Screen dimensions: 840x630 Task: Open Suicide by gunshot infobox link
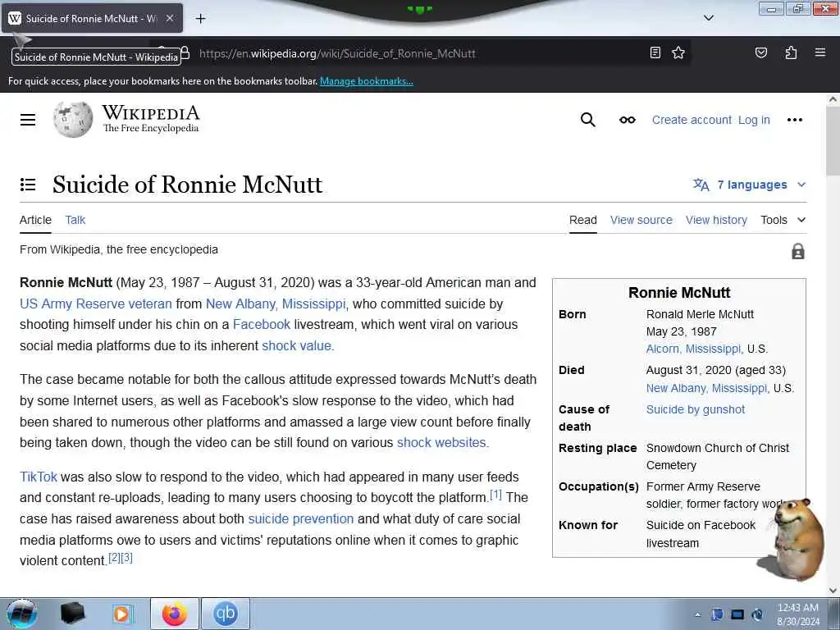pos(696,409)
